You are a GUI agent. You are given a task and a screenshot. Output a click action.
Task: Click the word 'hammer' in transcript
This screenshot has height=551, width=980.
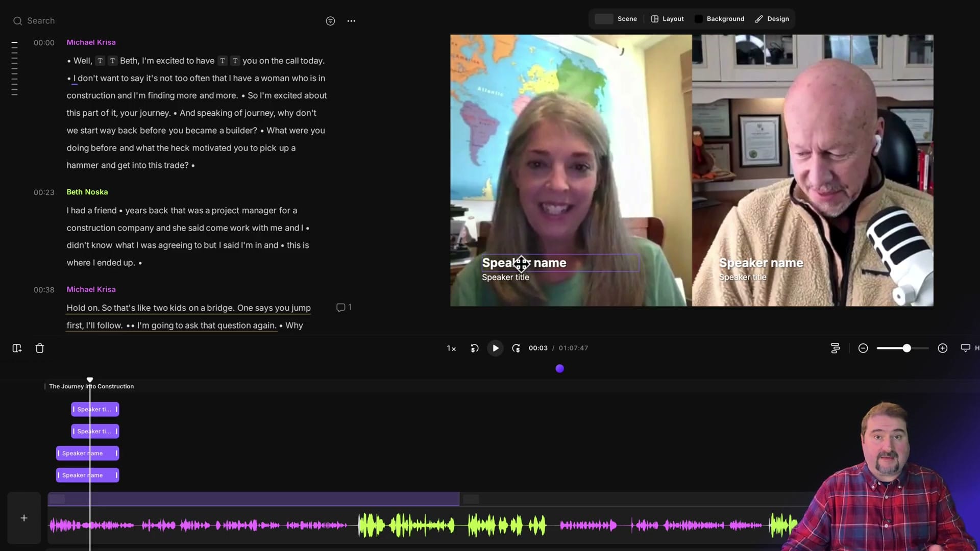[82, 165]
